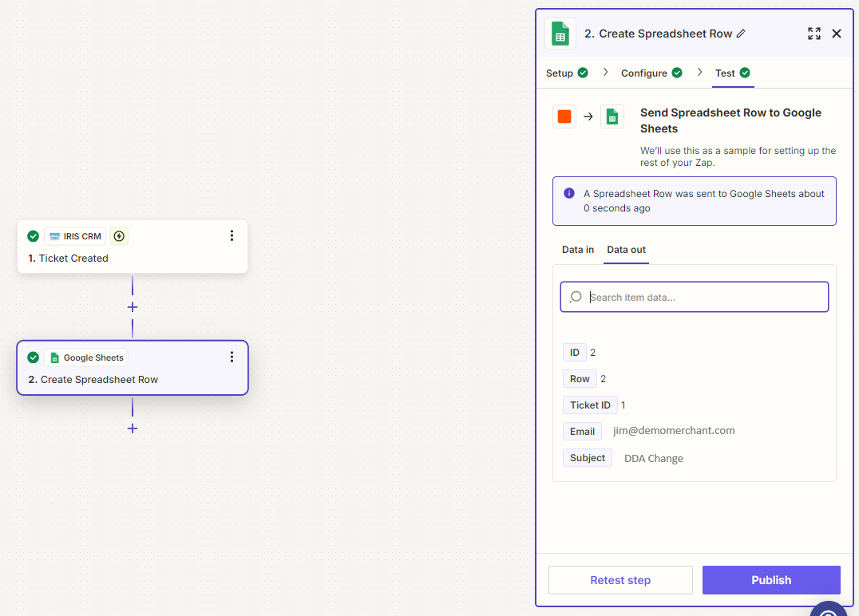
Task: Open the Configure tab
Action: tap(651, 73)
